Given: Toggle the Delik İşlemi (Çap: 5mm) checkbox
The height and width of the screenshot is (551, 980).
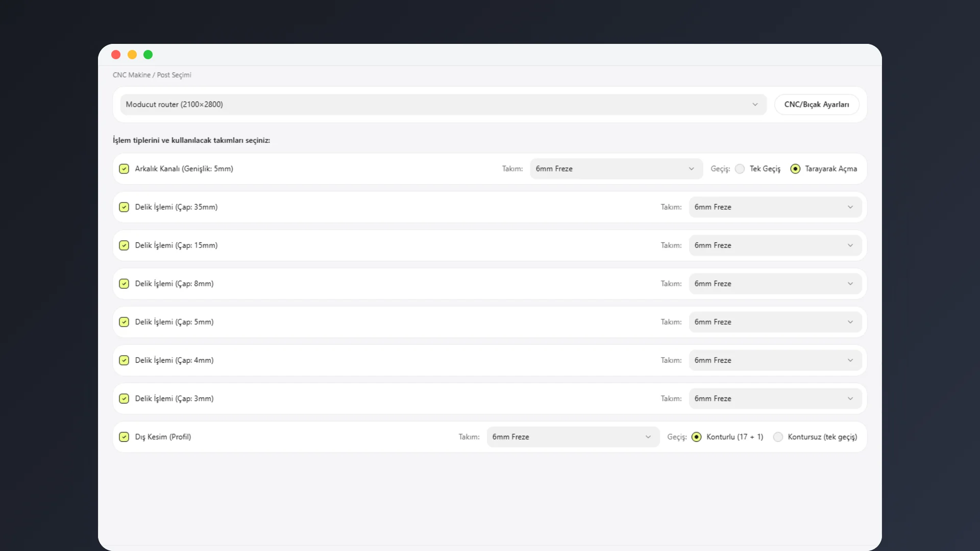Looking at the screenshot, I should tap(124, 322).
